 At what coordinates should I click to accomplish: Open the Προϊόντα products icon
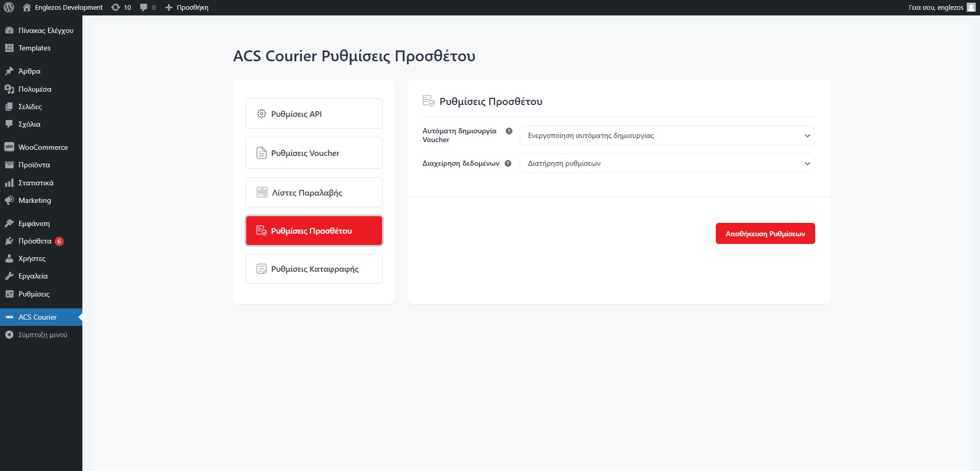coord(9,165)
